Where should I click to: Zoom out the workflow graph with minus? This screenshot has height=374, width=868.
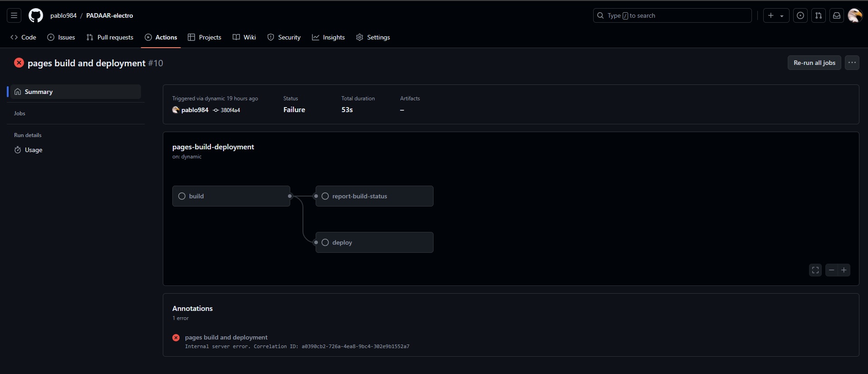point(831,270)
